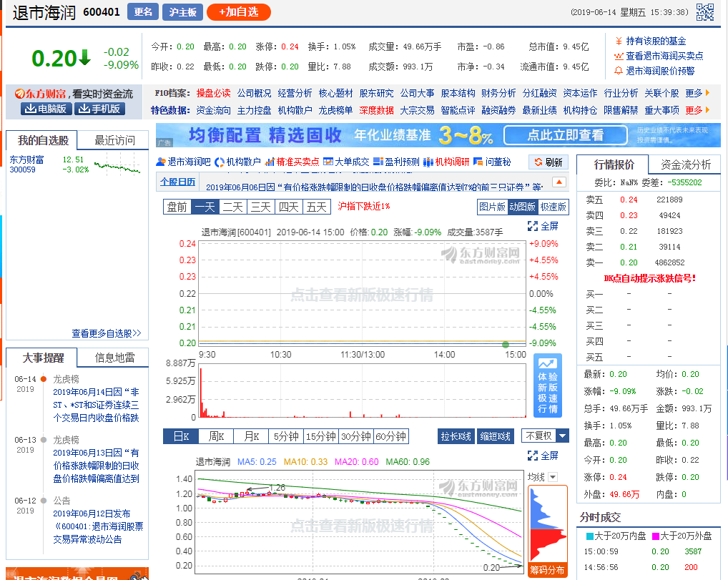
Task: Open the 深度数据 link
Action: (x=377, y=110)
